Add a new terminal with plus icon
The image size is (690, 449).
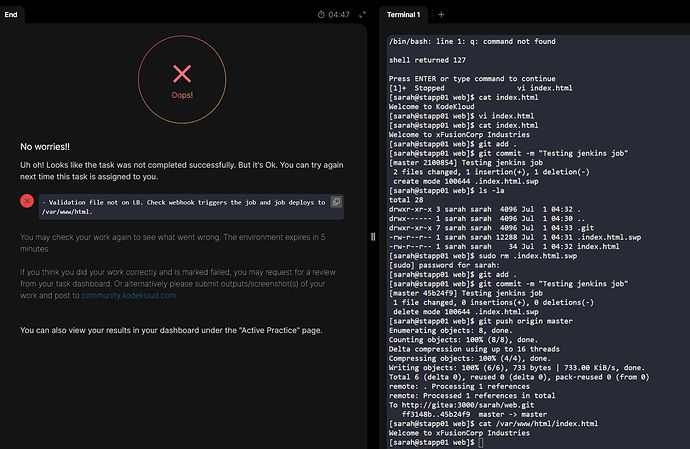point(441,15)
